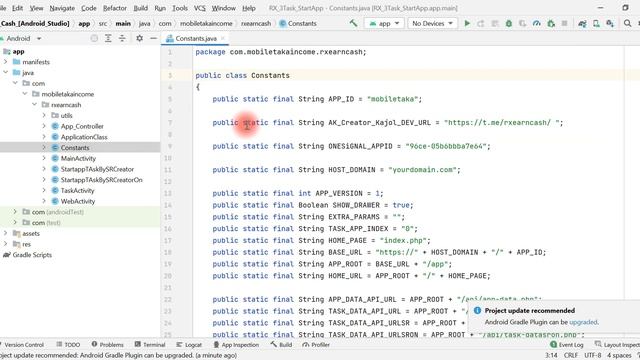Select ApplicationClass in project tree
This screenshot has width=640, height=360.
click(x=84, y=137)
